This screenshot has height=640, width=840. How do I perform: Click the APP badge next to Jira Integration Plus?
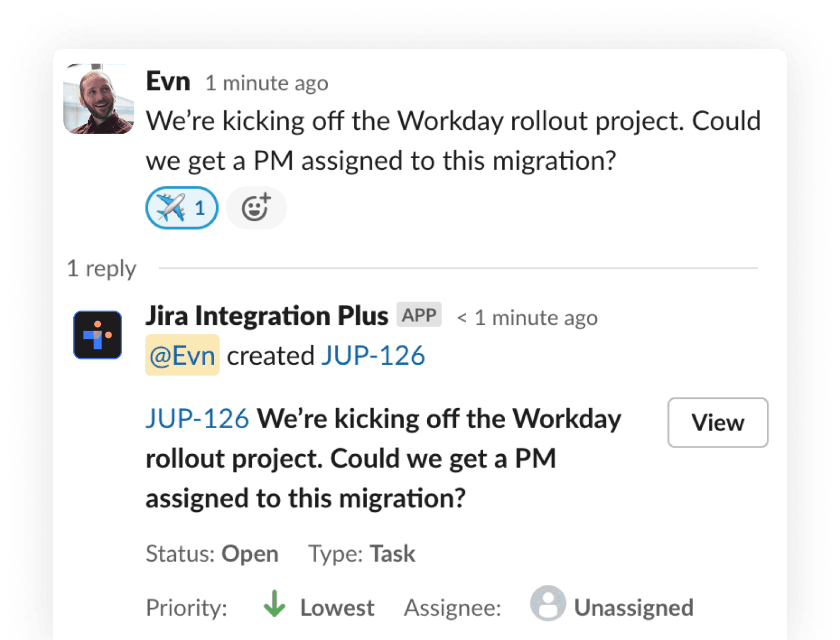[419, 315]
